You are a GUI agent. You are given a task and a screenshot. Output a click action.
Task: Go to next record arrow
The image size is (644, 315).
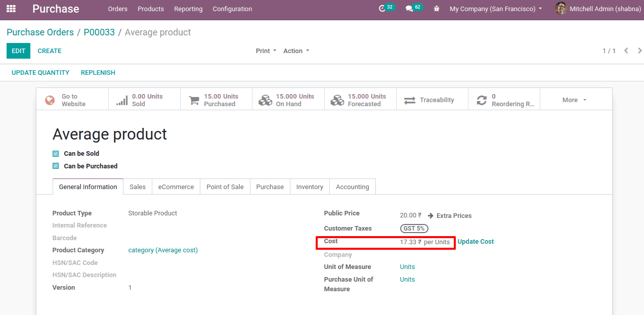pos(640,51)
